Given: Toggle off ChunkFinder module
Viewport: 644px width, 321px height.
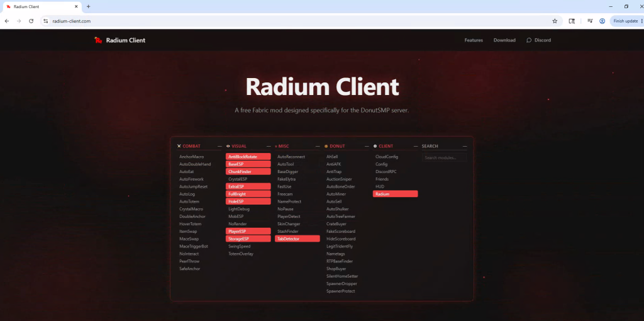Looking at the screenshot, I should [x=248, y=171].
